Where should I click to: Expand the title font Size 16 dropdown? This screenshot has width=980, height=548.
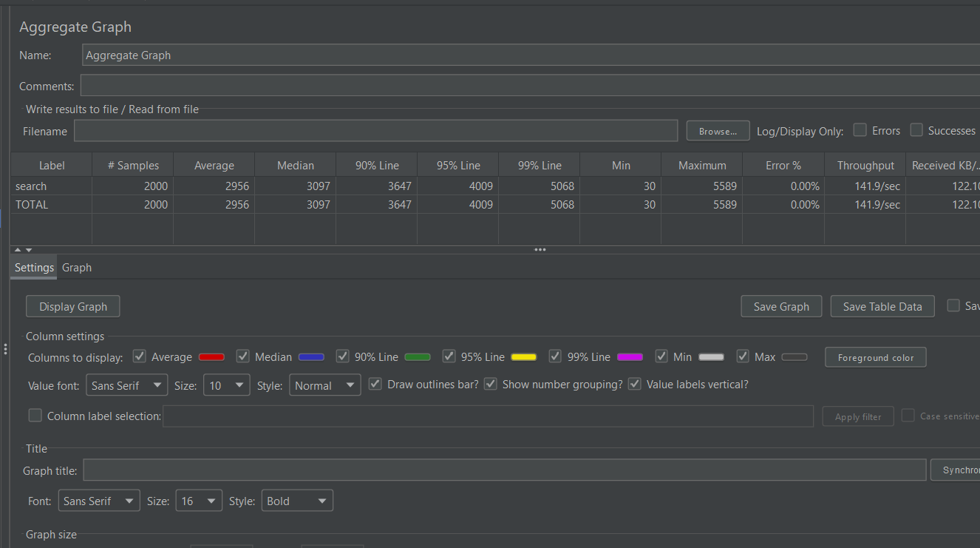tap(199, 501)
